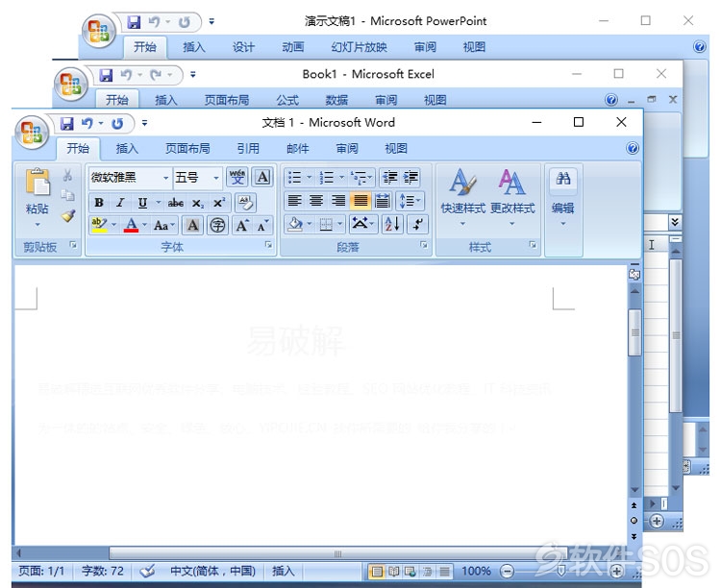Image resolution: width=721 pixels, height=588 pixels.
Task: Click the Copy icon in Word clipboard group
Action: (x=67, y=195)
